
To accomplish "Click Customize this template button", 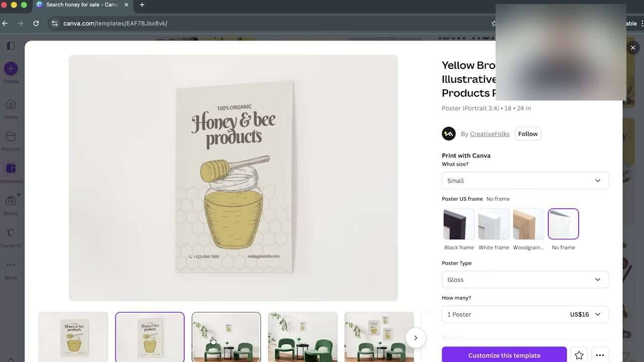I will 504,355.
